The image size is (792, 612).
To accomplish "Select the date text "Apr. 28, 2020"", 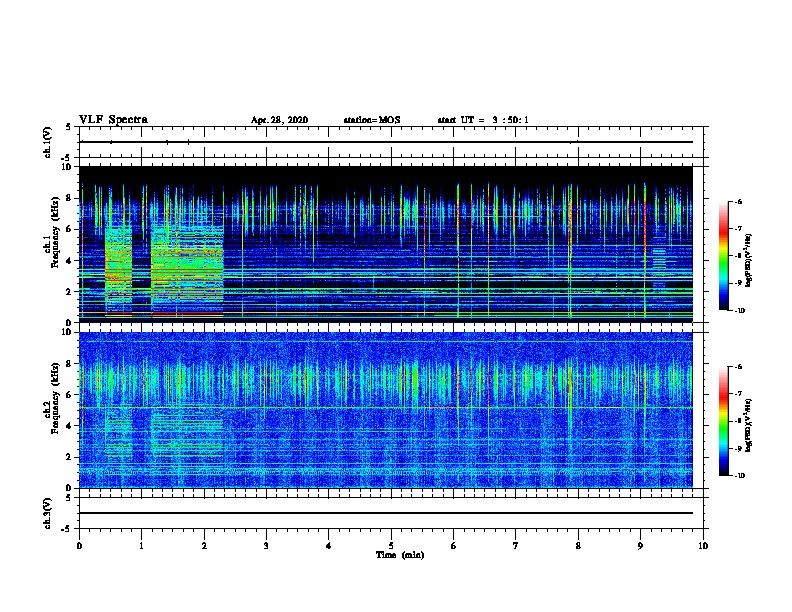I will [279, 120].
